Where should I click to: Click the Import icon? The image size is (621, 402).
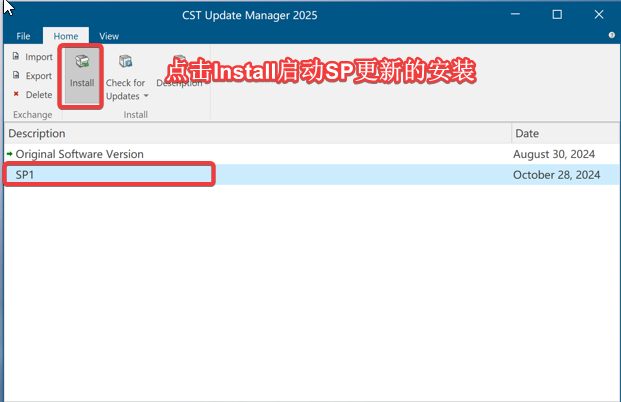click(16, 56)
